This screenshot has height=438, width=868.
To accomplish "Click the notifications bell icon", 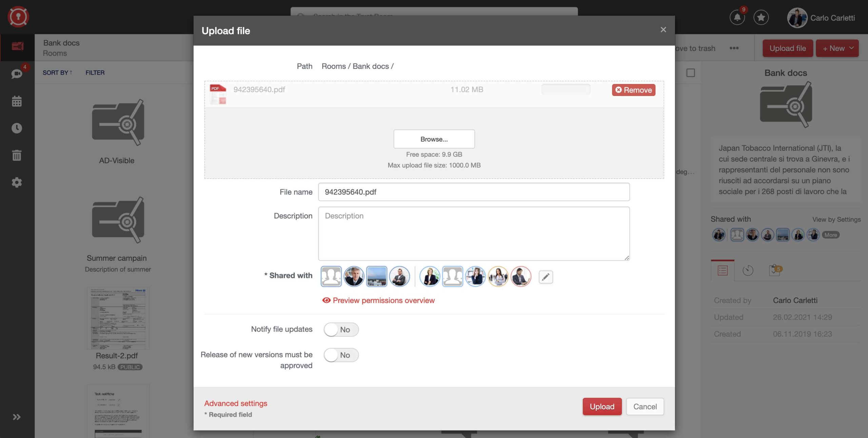I will 737,18.
